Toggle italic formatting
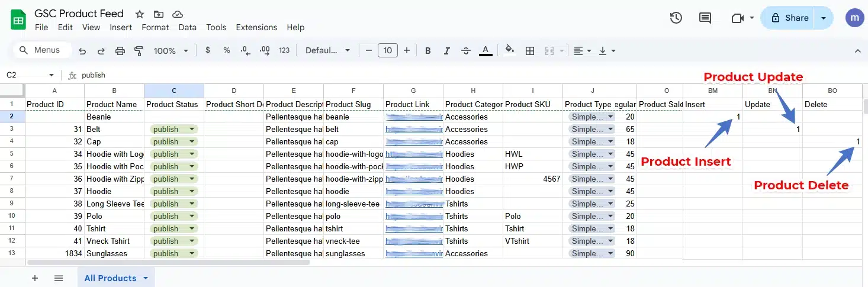 [447, 51]
